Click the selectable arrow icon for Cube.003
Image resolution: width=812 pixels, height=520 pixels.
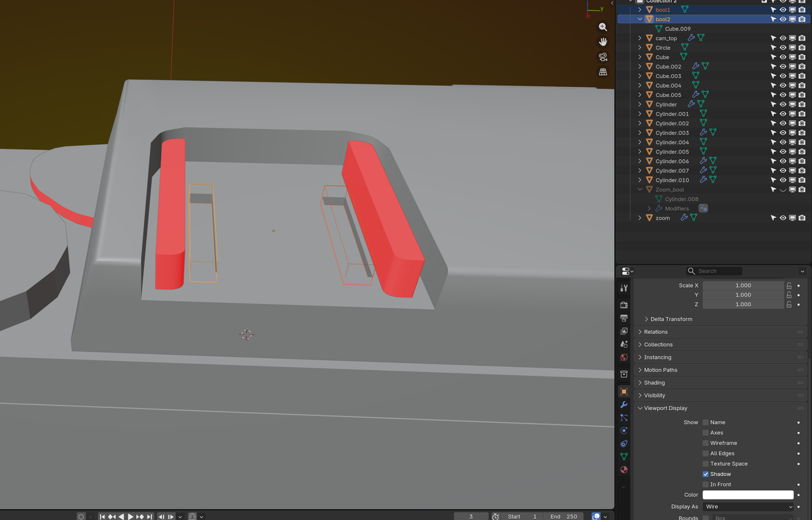[x=773, y=76]
